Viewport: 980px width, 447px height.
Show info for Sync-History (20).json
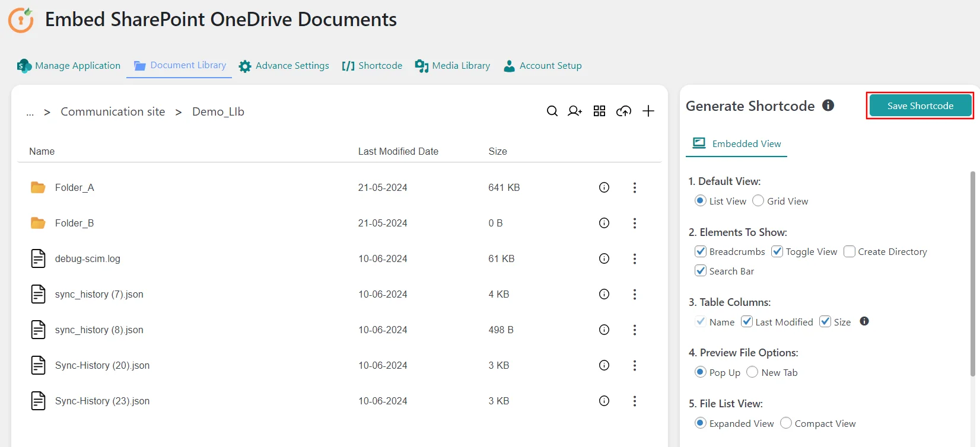pos(604,365)
